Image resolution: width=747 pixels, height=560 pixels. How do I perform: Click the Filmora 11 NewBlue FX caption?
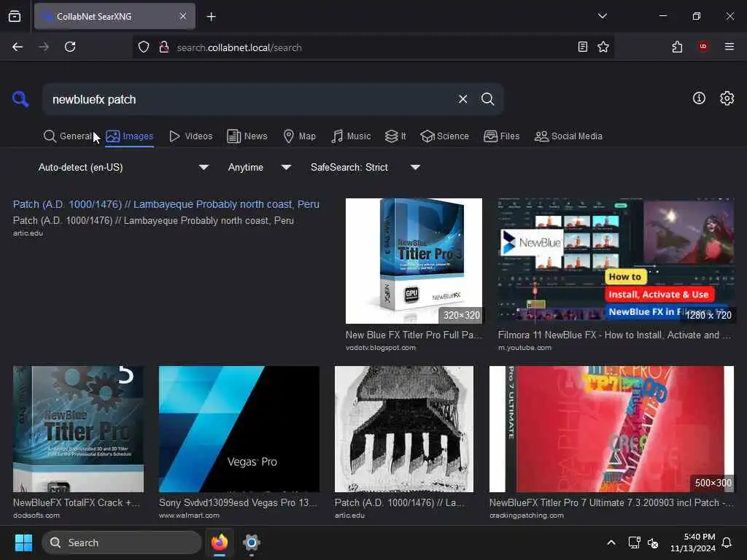point(614,335)
